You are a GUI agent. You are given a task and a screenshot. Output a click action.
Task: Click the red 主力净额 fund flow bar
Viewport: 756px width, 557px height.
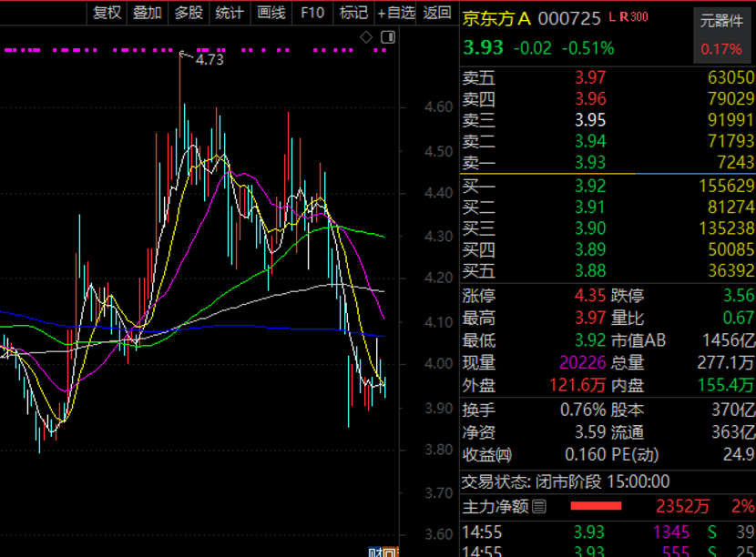tap(596, 506)
